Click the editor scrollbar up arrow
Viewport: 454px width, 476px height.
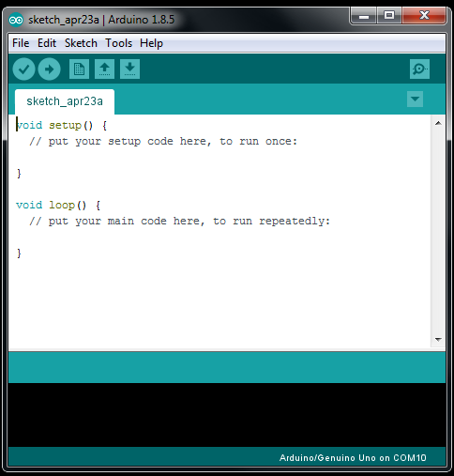click(x=438, y=123)
